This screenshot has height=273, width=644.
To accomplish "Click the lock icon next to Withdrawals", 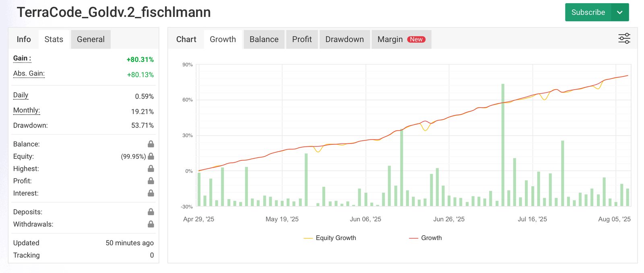I will coord(151,224).
